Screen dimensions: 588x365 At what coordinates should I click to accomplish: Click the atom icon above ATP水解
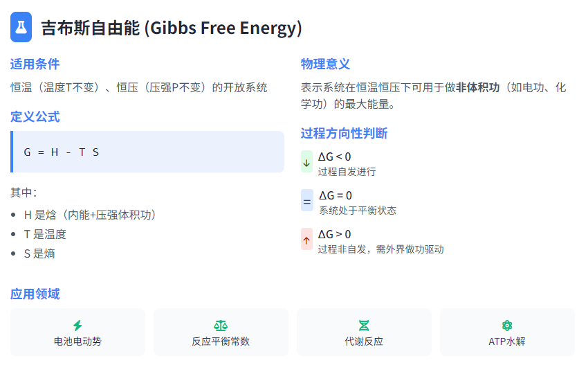click(x=507, y=326)
